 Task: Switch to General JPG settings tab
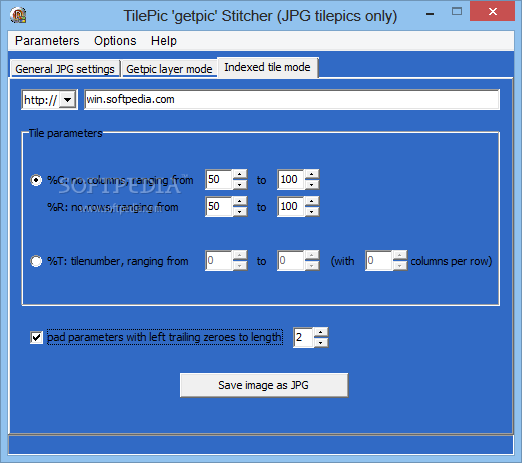(x=65, y=69)
